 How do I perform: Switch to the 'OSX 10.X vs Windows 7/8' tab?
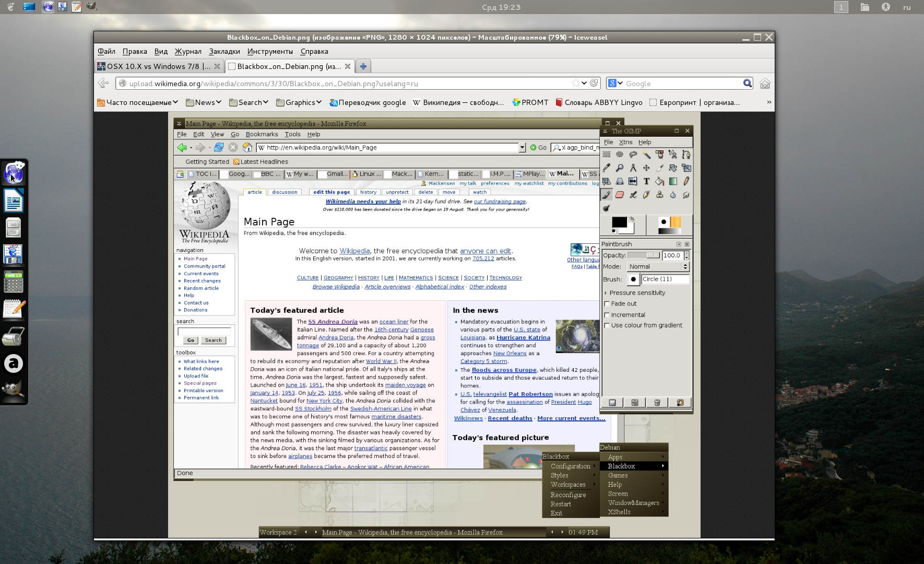point(159,66)
